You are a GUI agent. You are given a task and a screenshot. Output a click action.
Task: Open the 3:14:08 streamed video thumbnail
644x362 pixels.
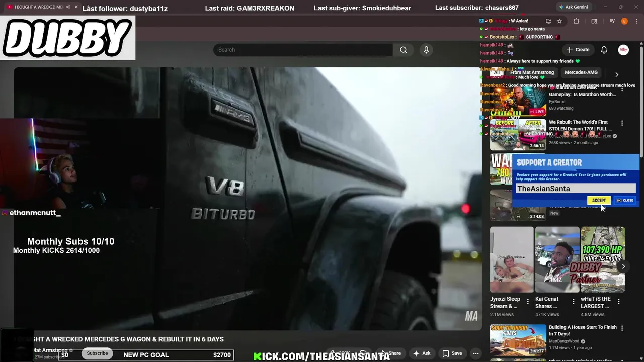pos(518,205)
